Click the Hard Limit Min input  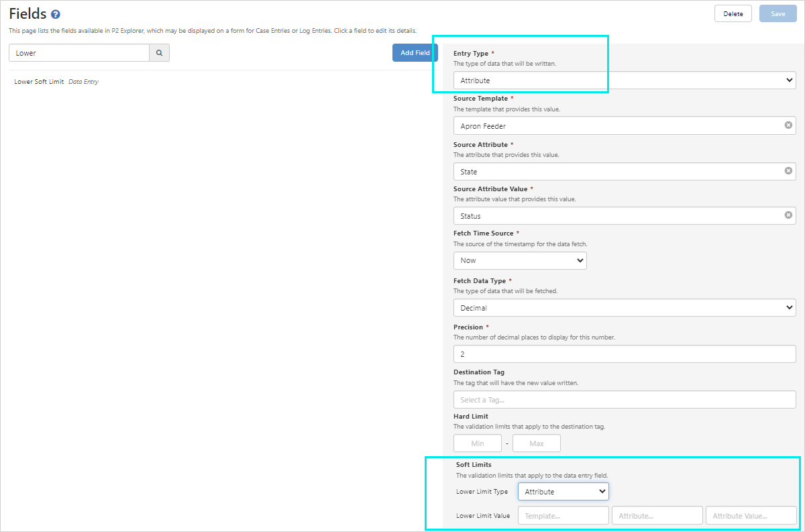point(478,443)
